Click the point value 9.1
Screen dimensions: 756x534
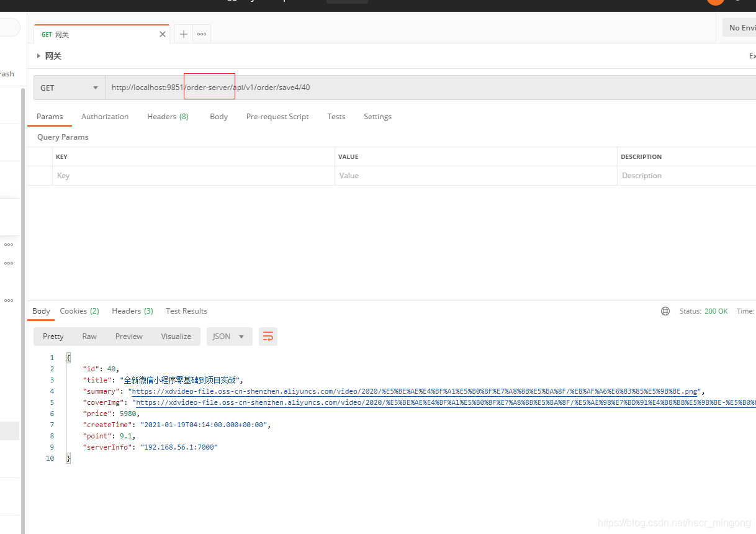126,436
